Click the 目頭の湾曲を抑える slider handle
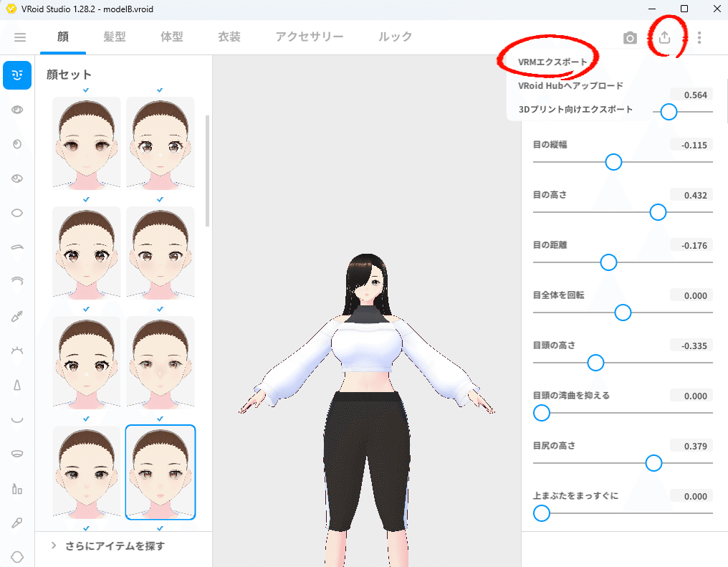The height and width of the screenshot is (567, 728). coord(542,413)
